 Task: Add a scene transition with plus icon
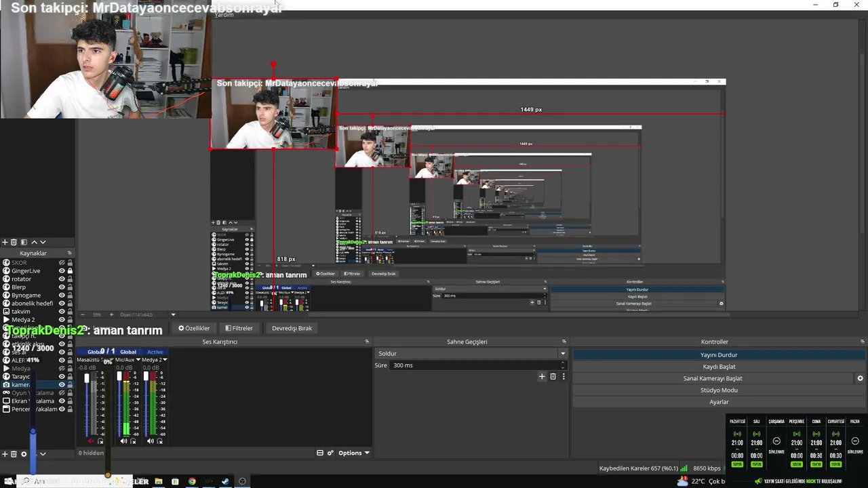point(542,376)
